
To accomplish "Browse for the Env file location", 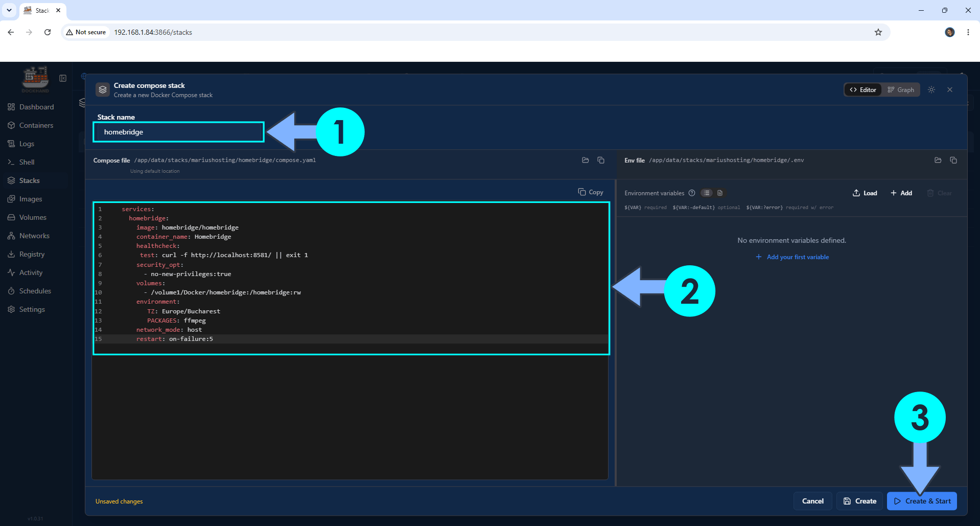I will [x=938, y=161].
